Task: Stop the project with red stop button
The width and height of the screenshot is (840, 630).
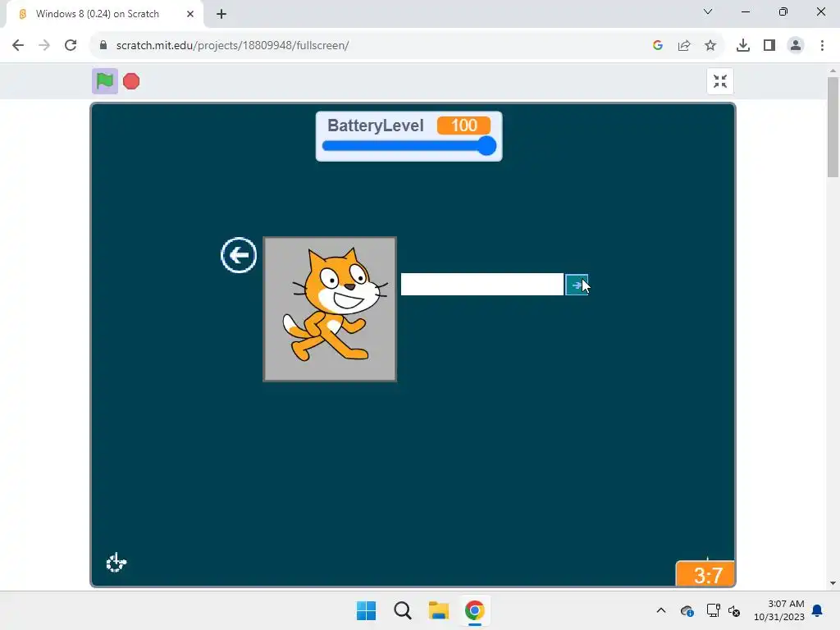Action: [x=131, y=81]
